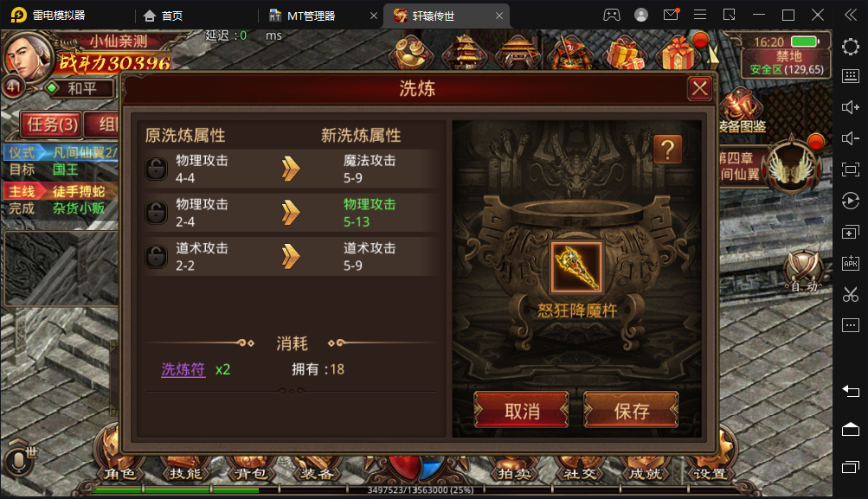
Task: Open the question mark help icon
Action: (667, 150)
